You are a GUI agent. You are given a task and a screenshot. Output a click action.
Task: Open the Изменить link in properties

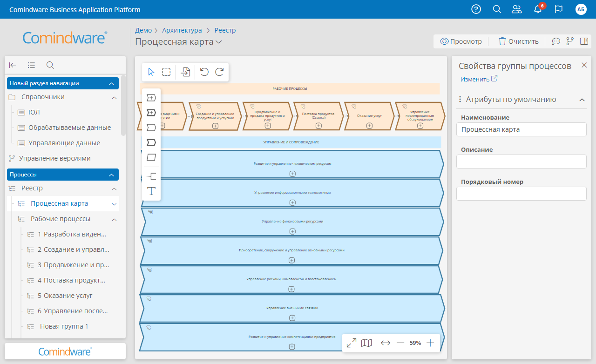[479, 79]
